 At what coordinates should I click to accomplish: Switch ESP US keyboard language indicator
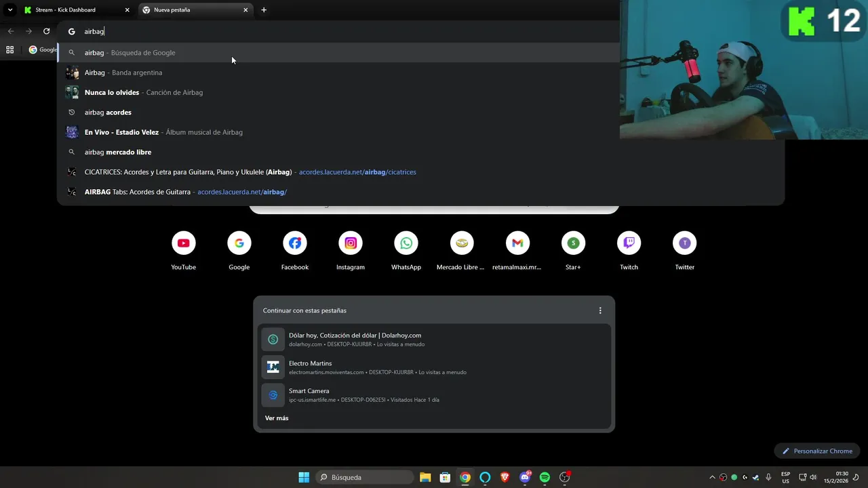click(785, 477)
